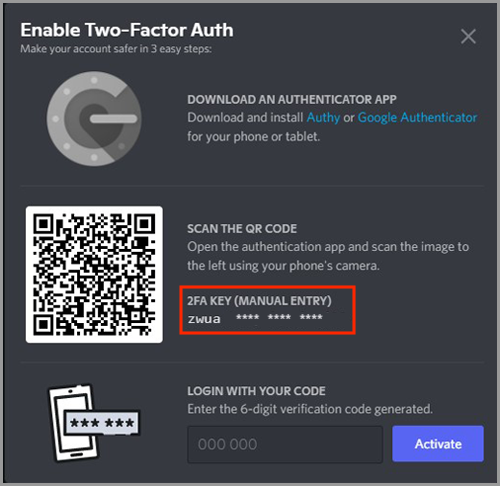500x486 pixels.
Task: Close the Enable Two-Factor Auth dialog
Action: [468, 36]
